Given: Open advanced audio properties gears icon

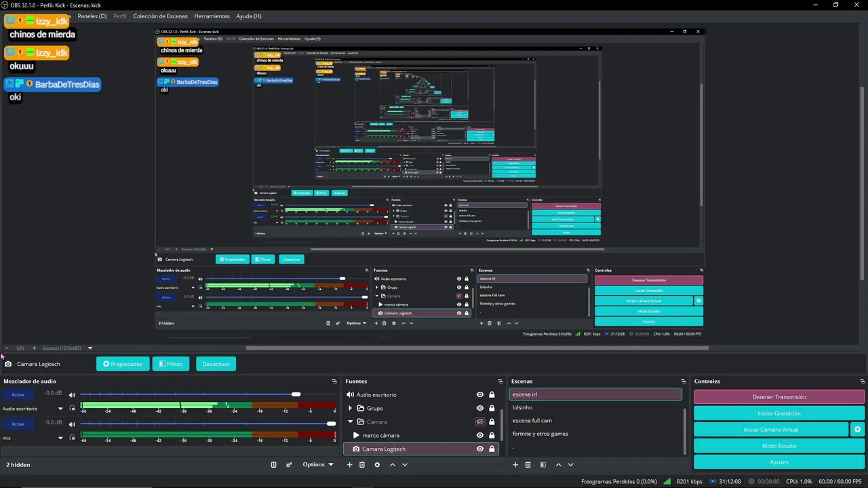Looking at the screenshot, I should point(289,465).
